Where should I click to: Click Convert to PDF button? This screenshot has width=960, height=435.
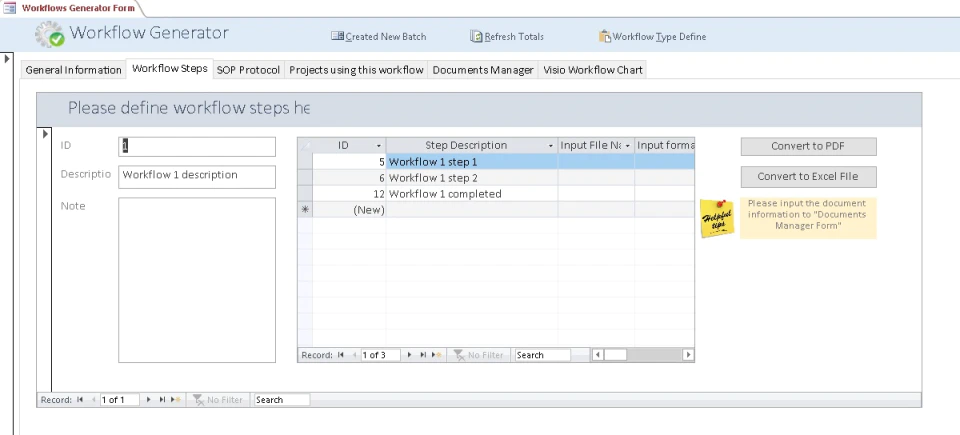point(808,146)
